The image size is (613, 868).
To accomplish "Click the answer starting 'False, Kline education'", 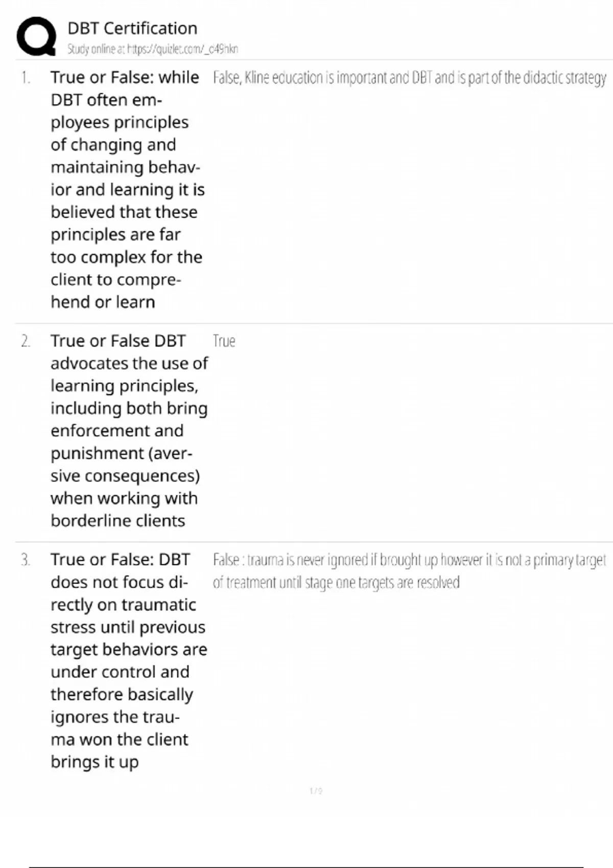I will tap(409, 78).
